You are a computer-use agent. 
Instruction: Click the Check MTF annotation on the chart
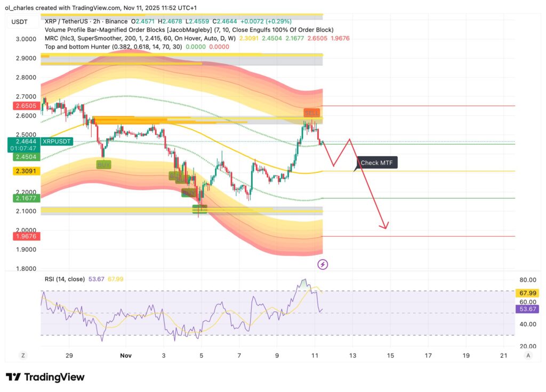click(x=376, y=163)
